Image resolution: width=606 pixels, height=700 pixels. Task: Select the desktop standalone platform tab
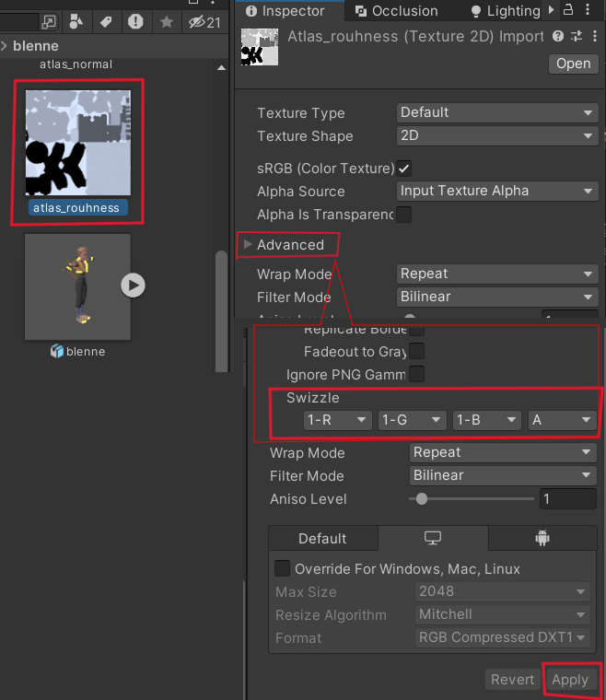[x=433, y=538]
